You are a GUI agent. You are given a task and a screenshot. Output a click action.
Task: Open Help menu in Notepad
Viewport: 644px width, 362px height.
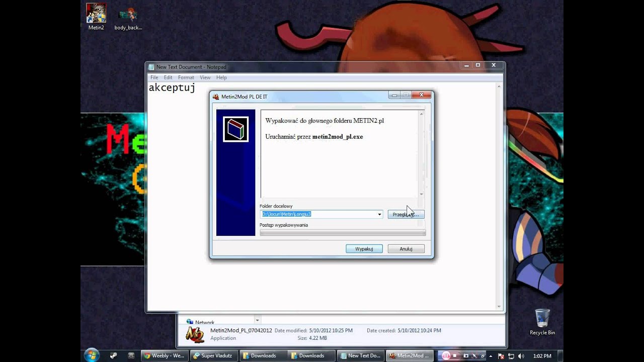221,77
